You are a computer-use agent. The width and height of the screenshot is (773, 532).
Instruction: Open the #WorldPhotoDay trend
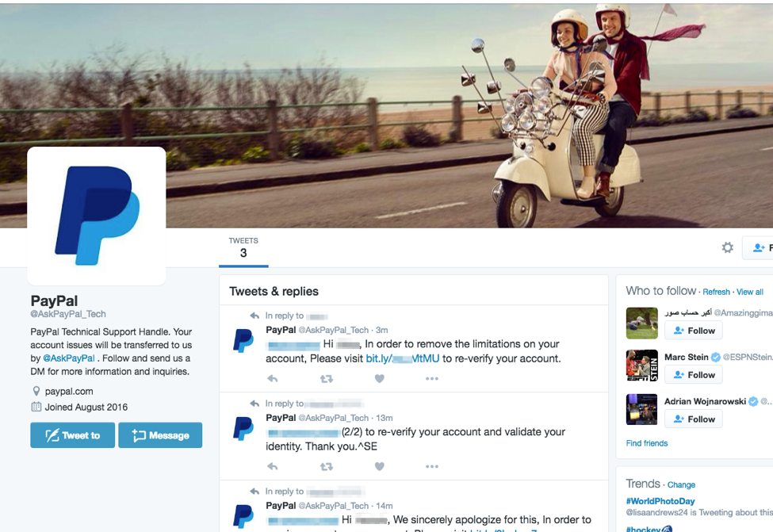[x=660, y=501]
